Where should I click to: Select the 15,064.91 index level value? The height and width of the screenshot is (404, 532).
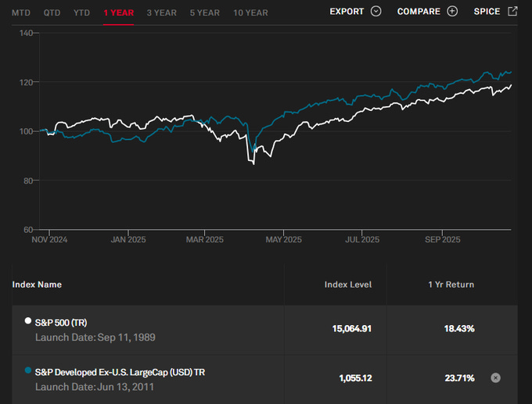click(352, 328)
